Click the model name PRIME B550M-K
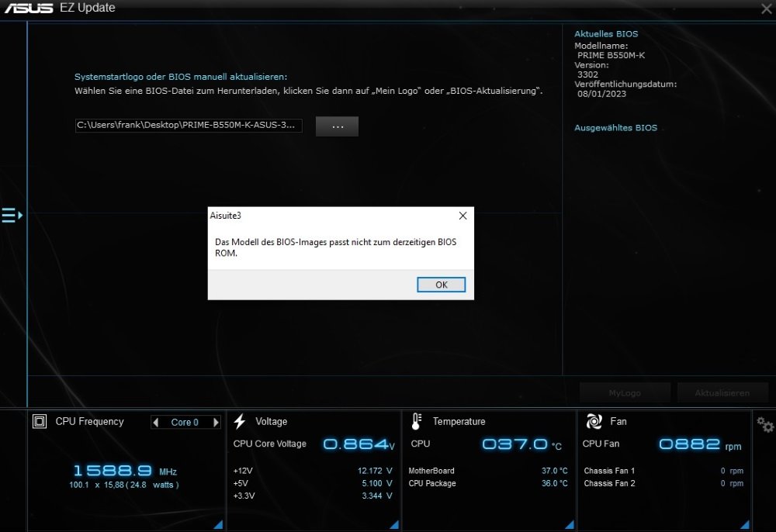776x532 pixels. 611,55
